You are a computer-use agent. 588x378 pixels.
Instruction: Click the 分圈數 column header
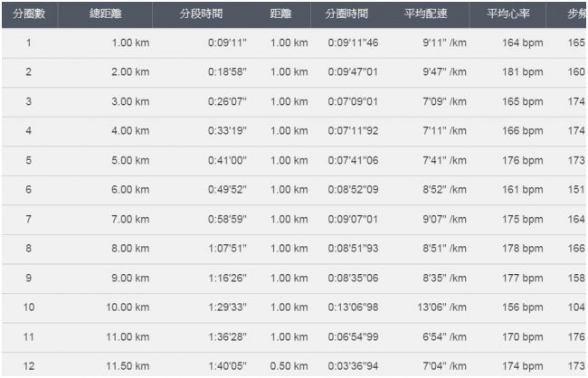[28, 14]
